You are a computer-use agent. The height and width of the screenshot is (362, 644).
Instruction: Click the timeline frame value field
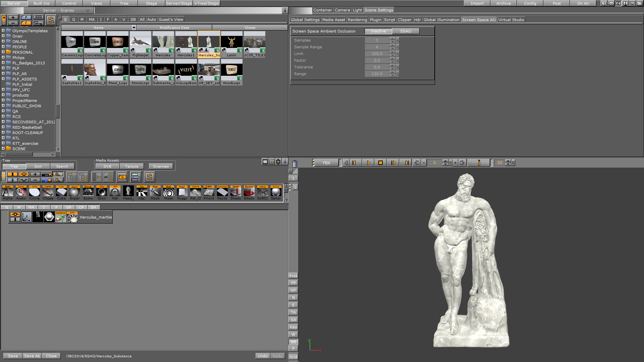[434, 163]
